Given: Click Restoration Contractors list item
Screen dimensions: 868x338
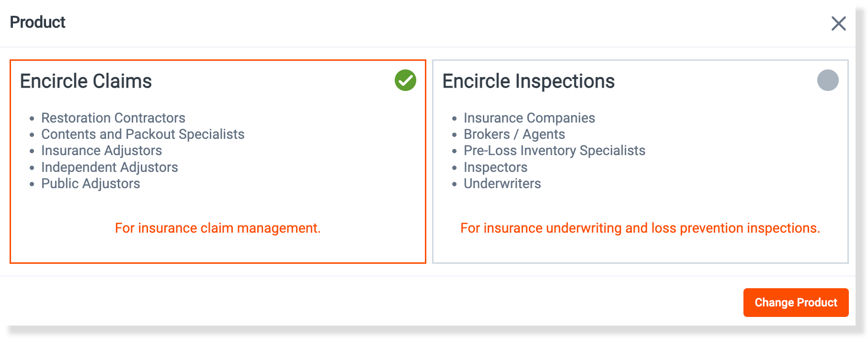Looking at the screenshot, I should tap(113, 118).
